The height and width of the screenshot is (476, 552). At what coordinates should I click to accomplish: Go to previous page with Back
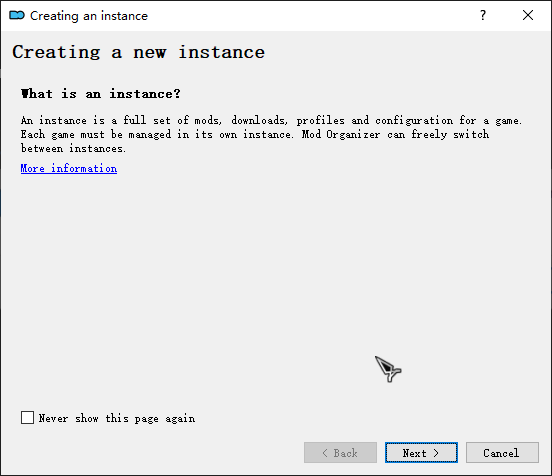340,452
